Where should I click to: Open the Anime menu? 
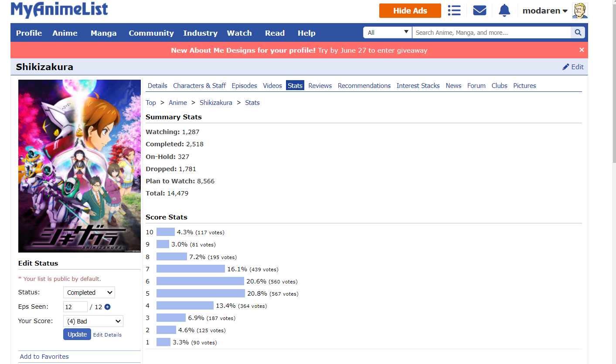point(65,33)
